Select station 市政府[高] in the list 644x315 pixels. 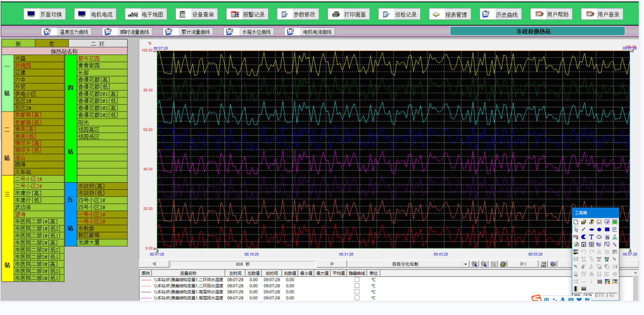click(102, 186)
